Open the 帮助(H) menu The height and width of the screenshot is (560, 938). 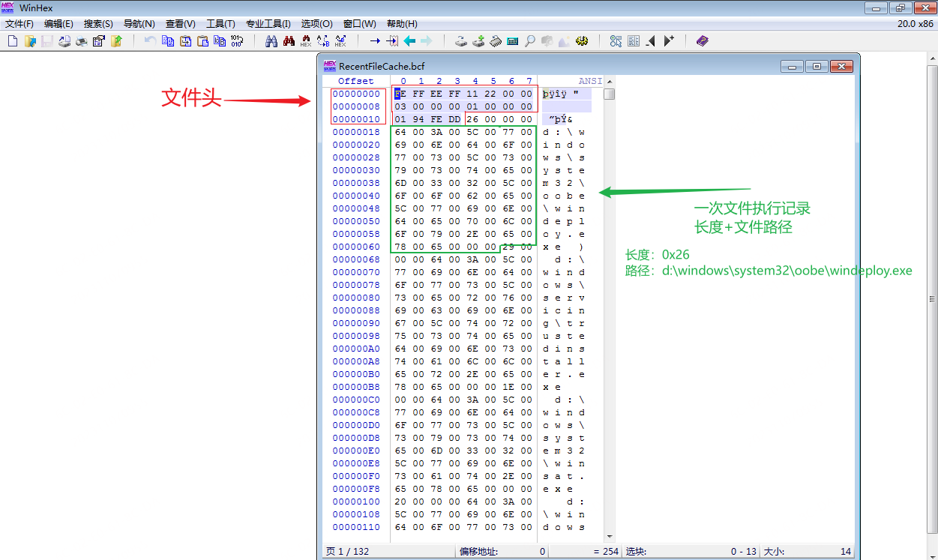(x=402, y=24)
